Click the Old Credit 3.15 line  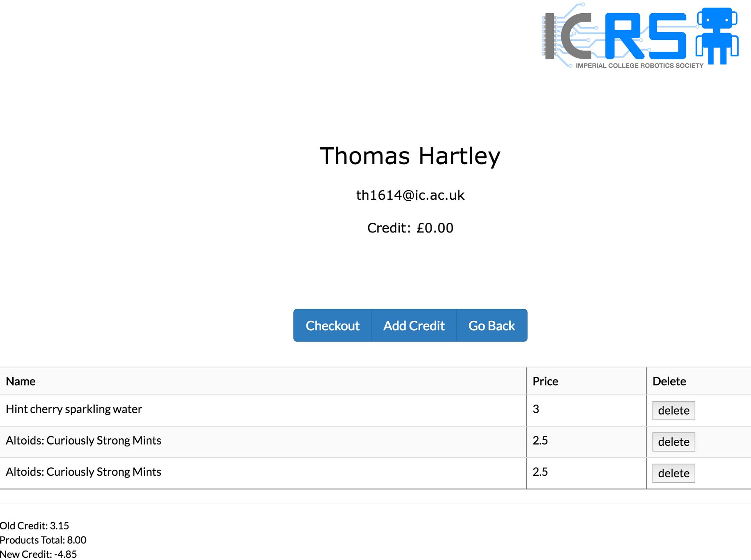pyautogui.click(x=34, y=526)
